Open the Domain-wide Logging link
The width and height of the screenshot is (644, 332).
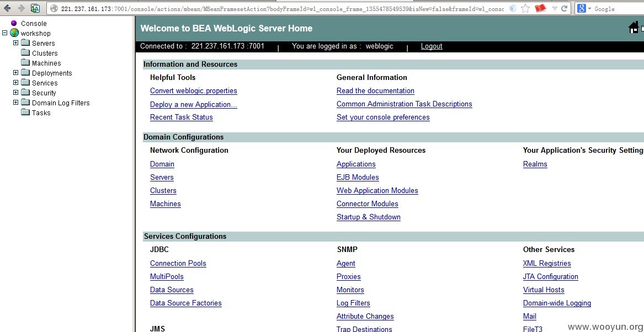pyautogui.click(x=557, y=303)
